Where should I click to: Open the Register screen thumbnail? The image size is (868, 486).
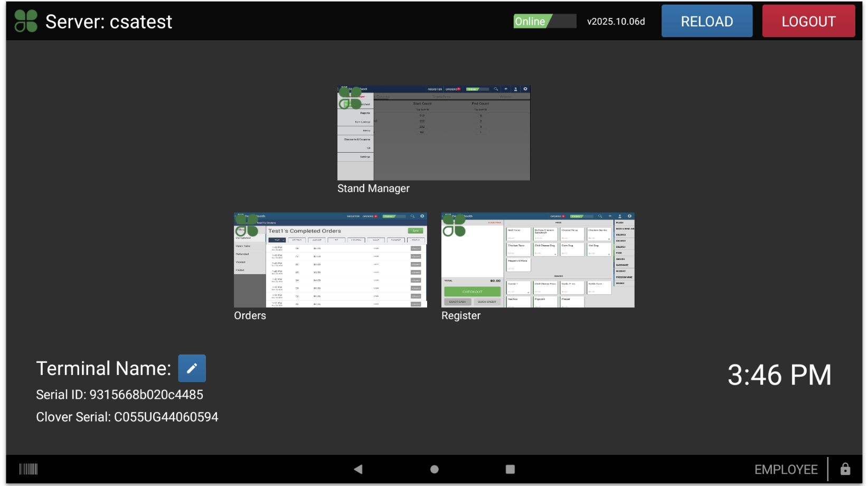pyautogui.click(x=537, y=260)
